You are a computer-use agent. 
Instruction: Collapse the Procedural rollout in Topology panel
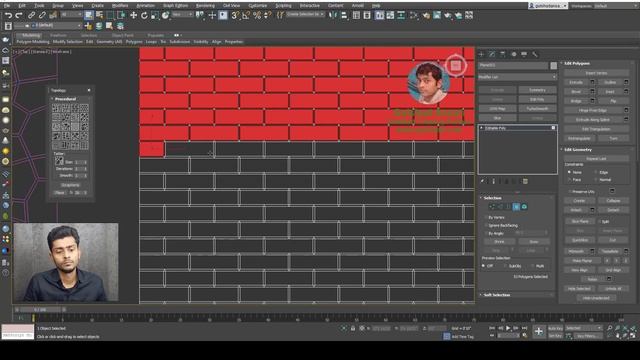pos(65,99)
